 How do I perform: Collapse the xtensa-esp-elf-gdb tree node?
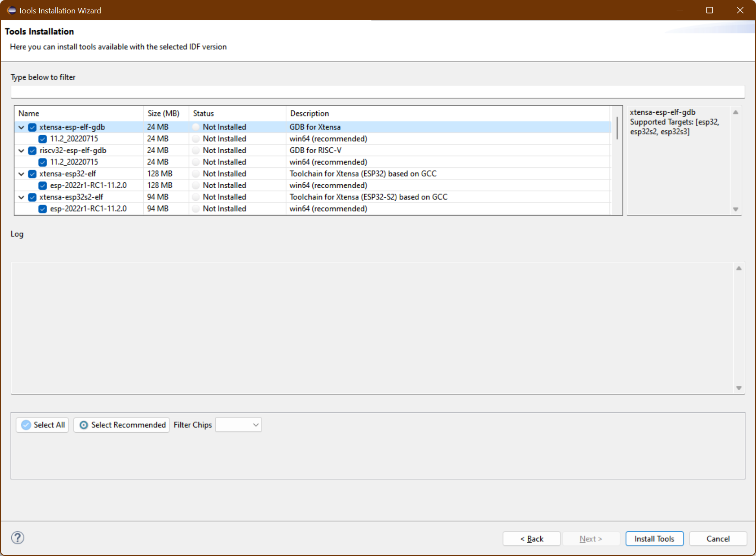(21, 127)
